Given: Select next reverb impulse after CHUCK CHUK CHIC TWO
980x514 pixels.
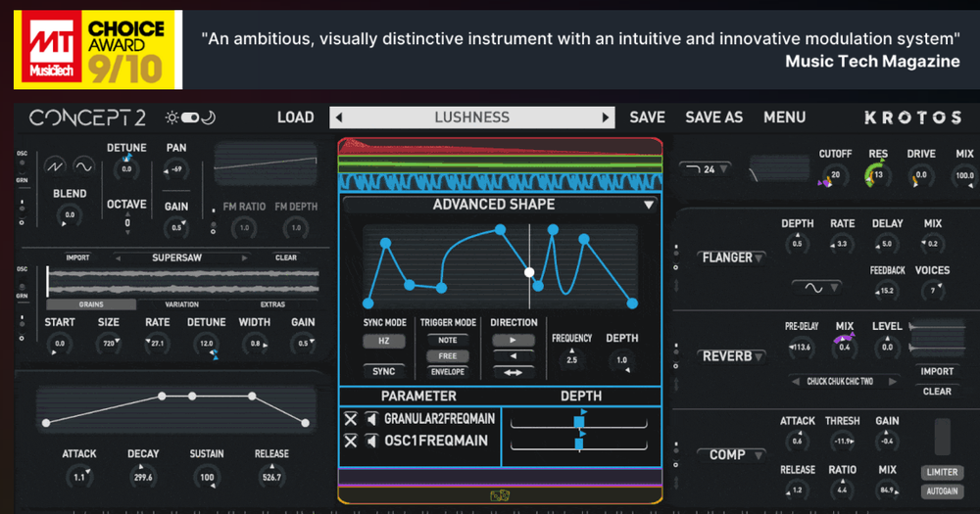Looking at the screenshot, I should (893, 382).
